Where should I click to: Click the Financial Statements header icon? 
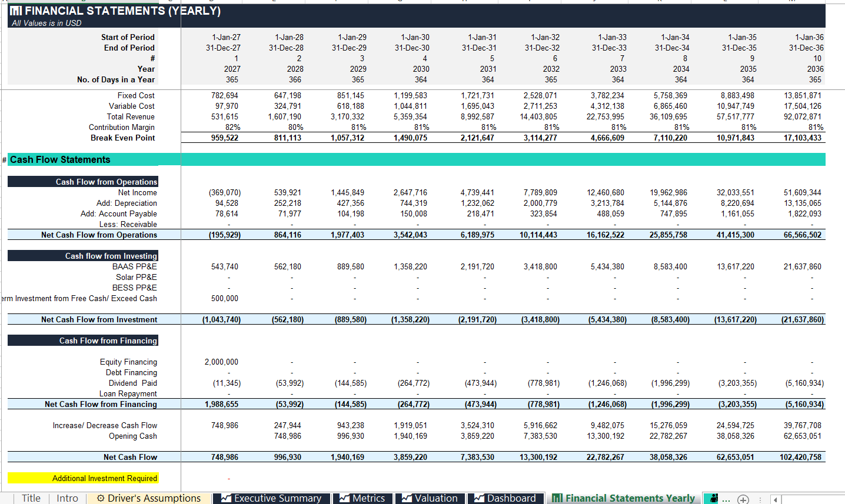(x=16, y=11)
